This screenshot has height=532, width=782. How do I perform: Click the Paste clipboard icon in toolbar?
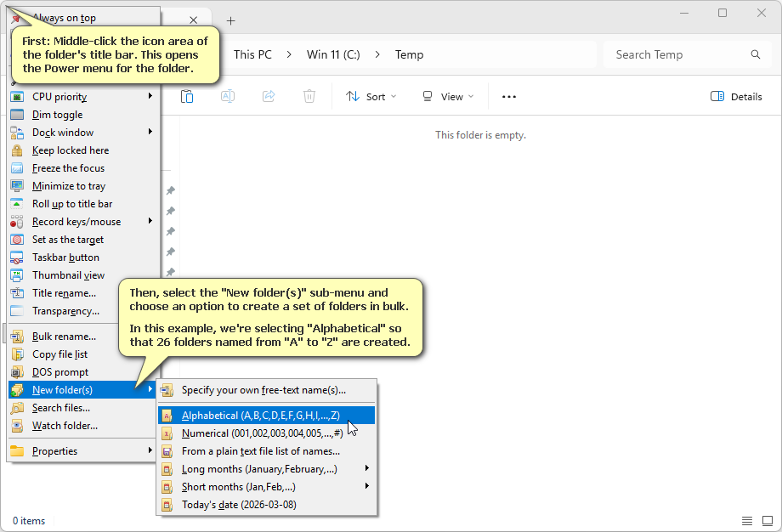(x=187, y=96)
